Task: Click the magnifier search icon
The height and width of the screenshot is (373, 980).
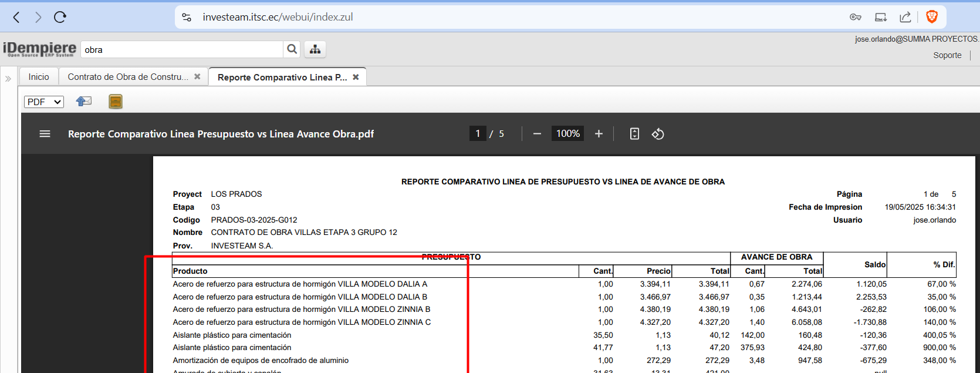Action: [x=292, y=49]
